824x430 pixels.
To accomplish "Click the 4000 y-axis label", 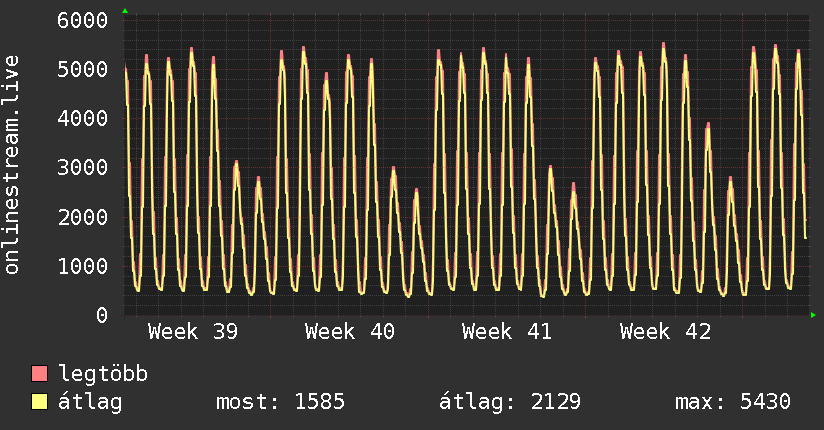I will click(83, 118).
